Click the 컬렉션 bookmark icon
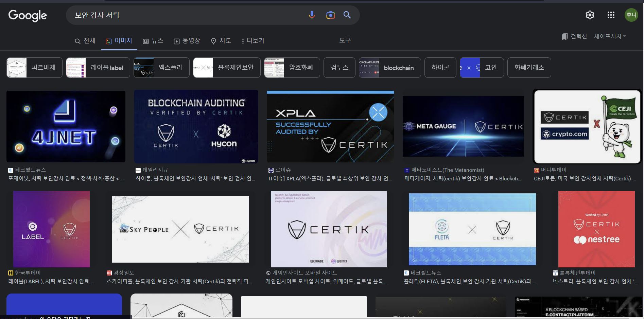 [x=564, y=36]
